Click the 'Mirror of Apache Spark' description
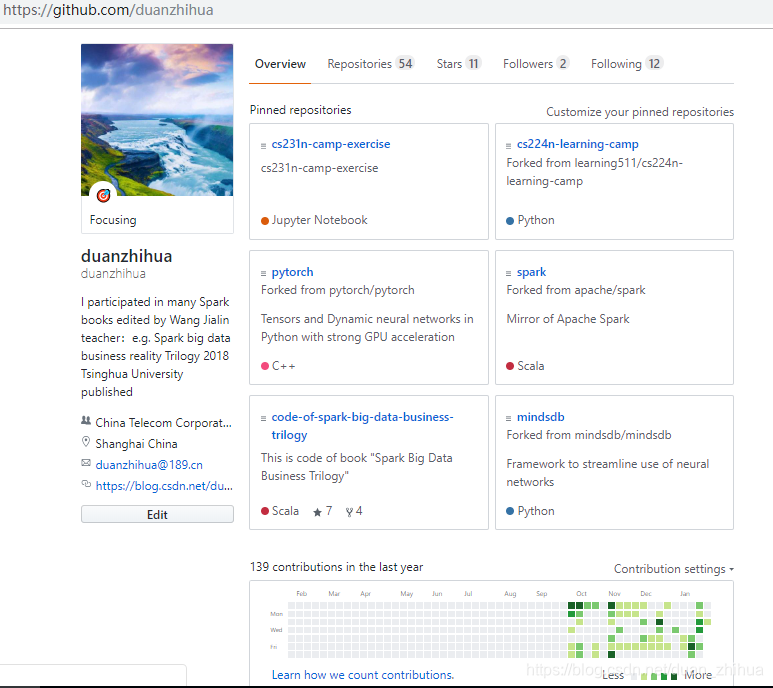 pos(568,319)
